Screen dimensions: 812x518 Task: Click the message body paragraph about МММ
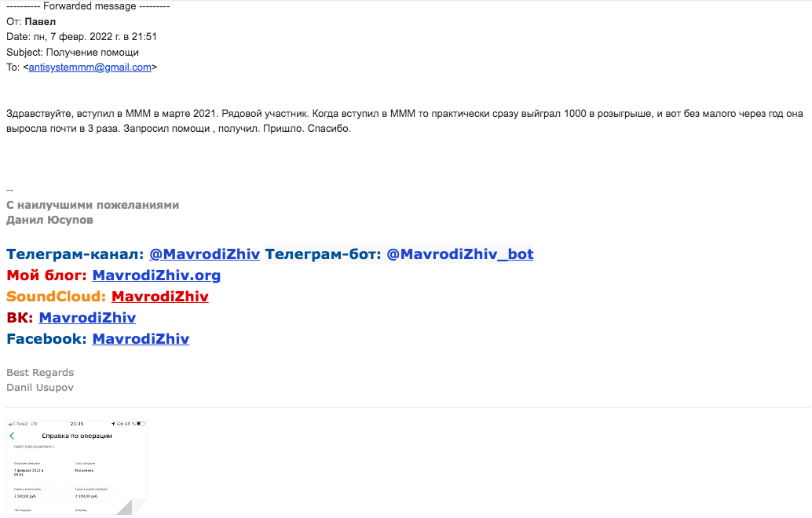coord(404,121)
